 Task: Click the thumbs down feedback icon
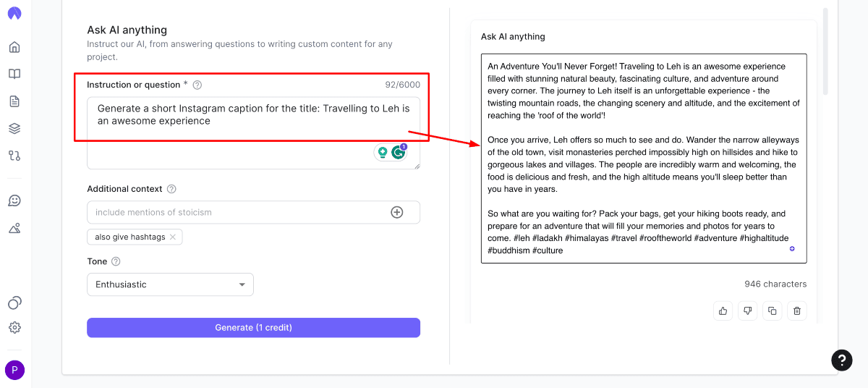coord(748,311)
